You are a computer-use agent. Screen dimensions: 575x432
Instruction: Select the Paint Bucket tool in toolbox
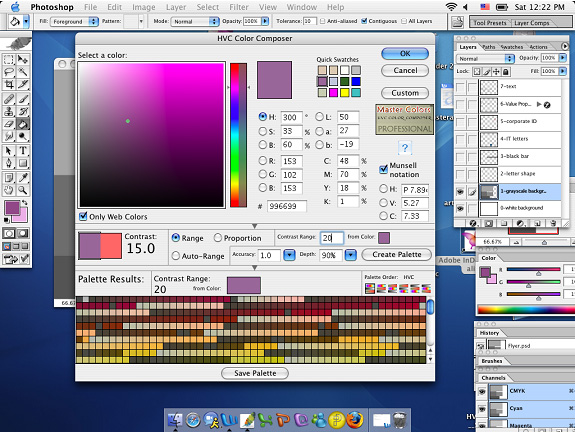(x=23, y=124)
